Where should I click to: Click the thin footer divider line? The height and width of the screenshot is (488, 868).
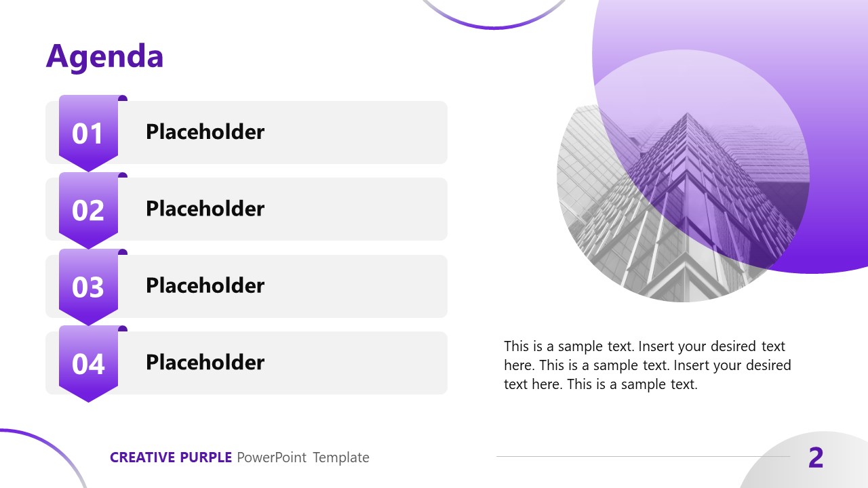coord(643,456)
